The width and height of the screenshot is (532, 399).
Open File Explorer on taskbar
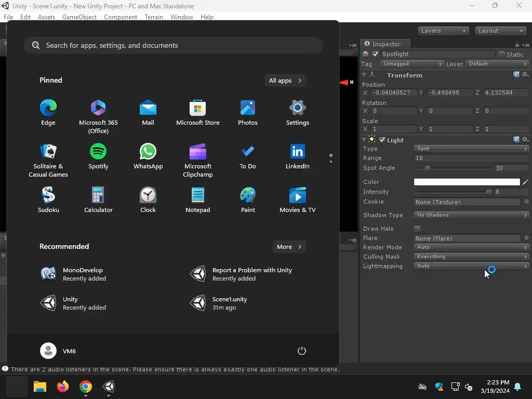39,387
